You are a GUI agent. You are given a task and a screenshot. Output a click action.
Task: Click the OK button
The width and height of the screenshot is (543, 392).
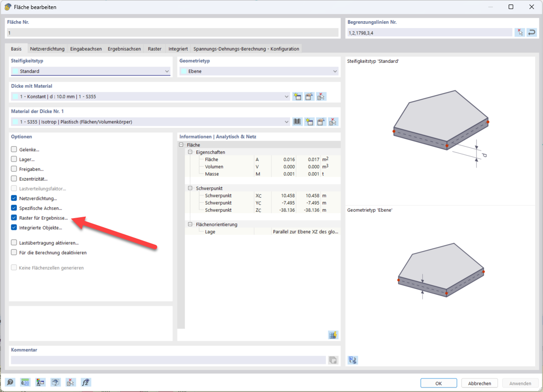pyautogui.click(x=438, y=383)
